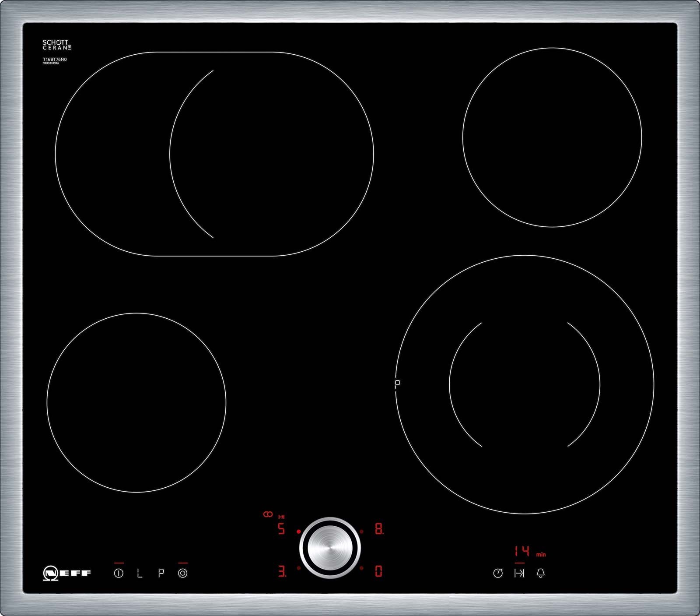Select the bottom-left zone showing heat level 3

tap(282, 571)
